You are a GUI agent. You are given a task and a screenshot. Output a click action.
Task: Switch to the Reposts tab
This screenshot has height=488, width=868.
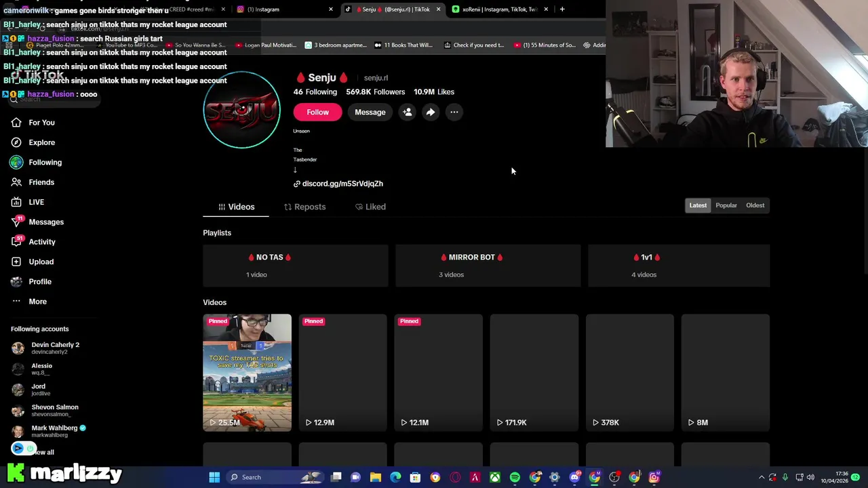[304, 207]
